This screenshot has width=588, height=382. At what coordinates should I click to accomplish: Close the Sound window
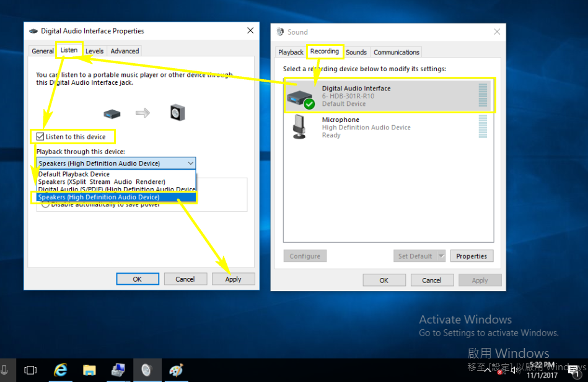point(497,32)
